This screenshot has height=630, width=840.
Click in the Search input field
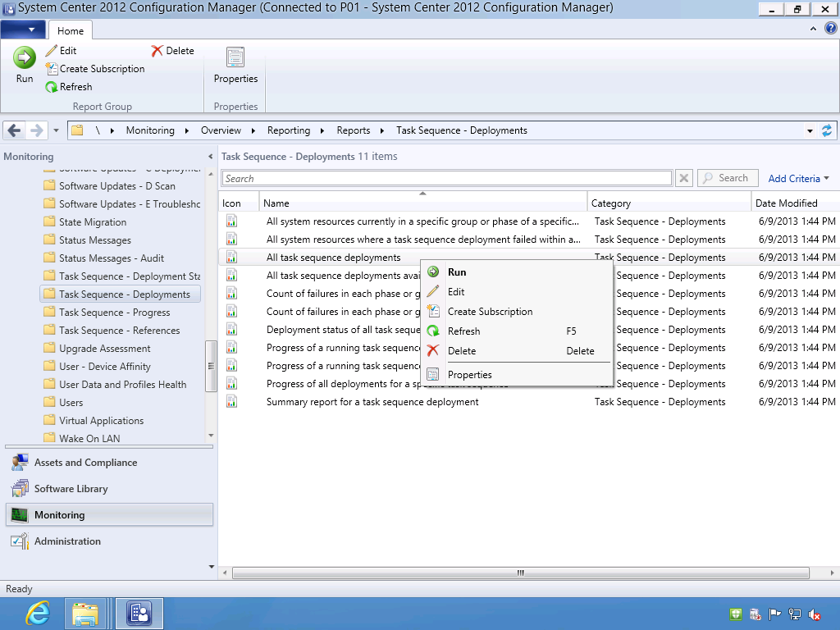447,178
